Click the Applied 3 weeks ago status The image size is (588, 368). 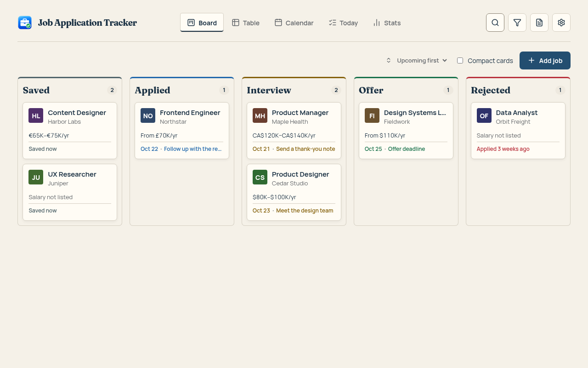[x=503, y=149]
